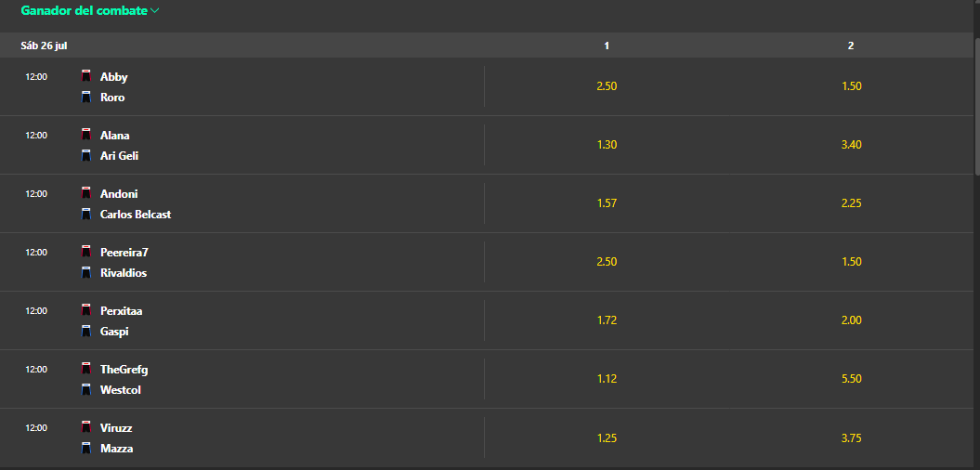Open the Perxitaa fight details
This screenshot has height=470, width=980.
coord(122,310)
